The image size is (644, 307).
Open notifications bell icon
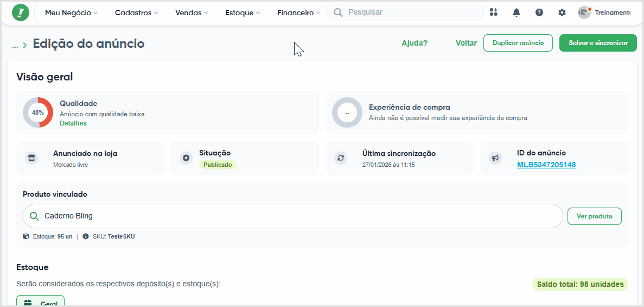(x=517, y=12)
